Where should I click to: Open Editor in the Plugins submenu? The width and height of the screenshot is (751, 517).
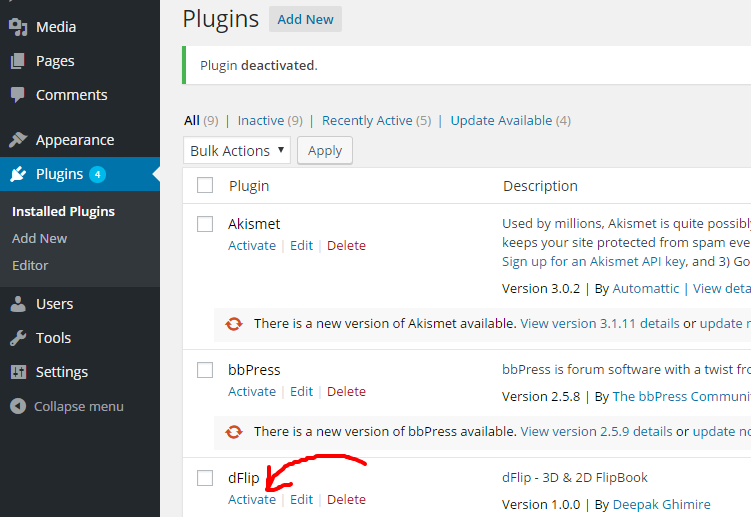click(x=30, y=265)
